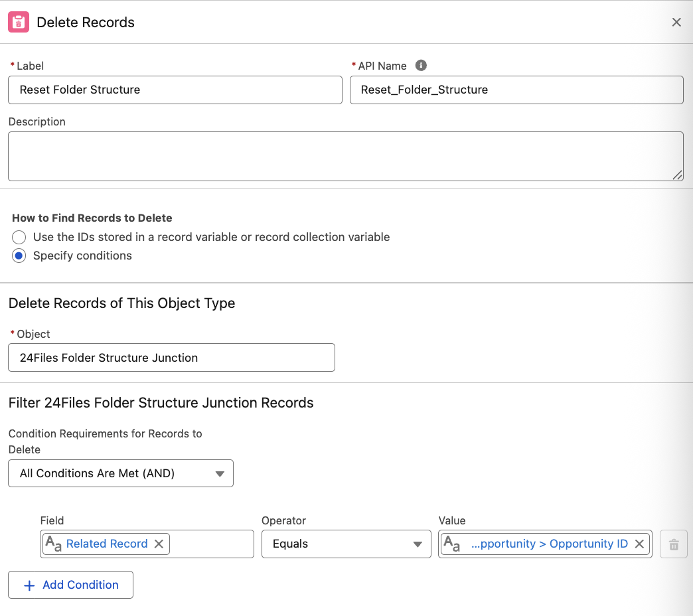Screen dimensions: 693x616
Task: Click into the Description text area
Action: tap(345, 156)
